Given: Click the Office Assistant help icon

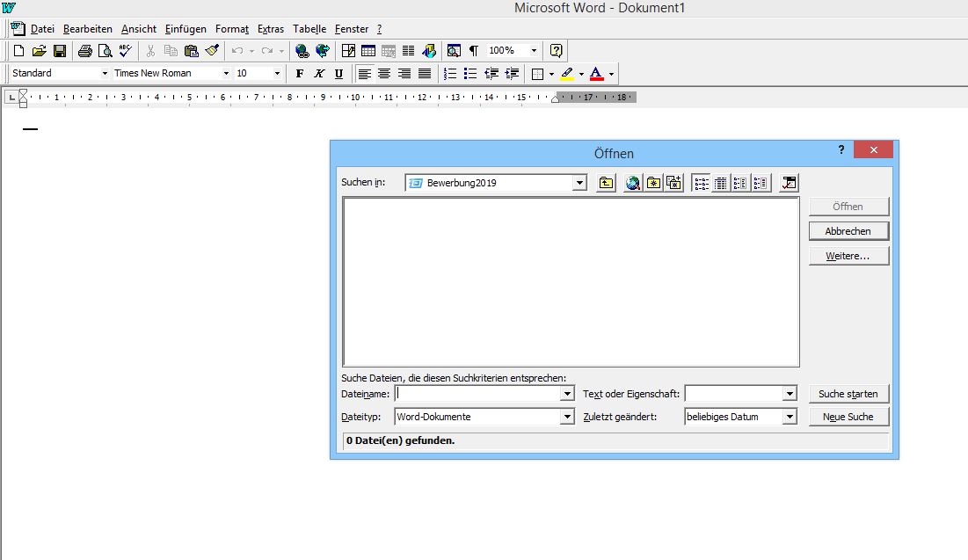Looking at the screenshot, I should [x=557, y=51].
